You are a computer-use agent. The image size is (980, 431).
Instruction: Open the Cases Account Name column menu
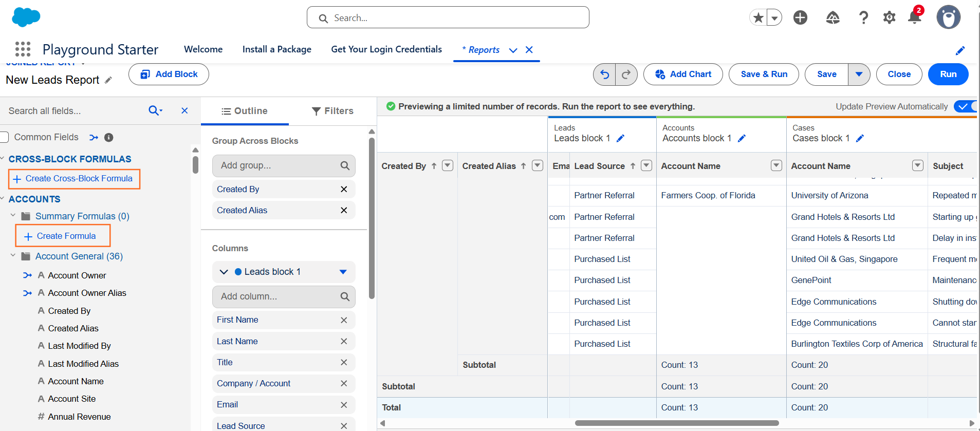coord(917,165)
